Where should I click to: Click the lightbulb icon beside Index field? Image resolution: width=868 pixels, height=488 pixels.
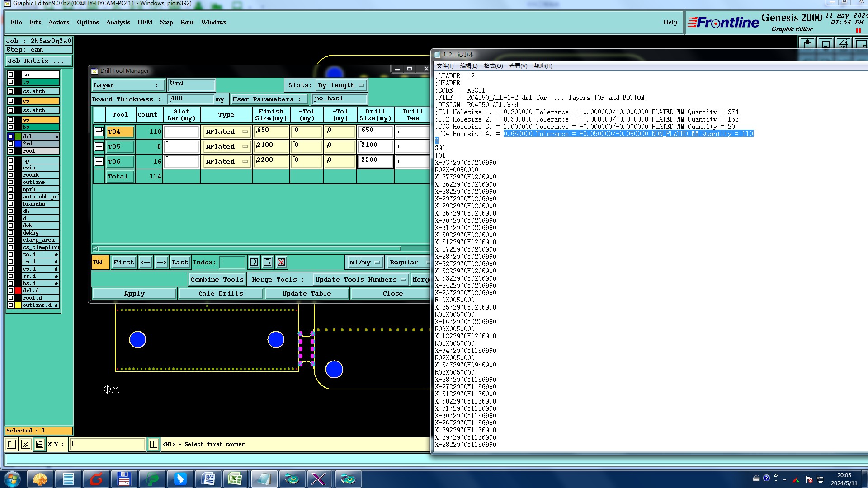tap(254, 262)
